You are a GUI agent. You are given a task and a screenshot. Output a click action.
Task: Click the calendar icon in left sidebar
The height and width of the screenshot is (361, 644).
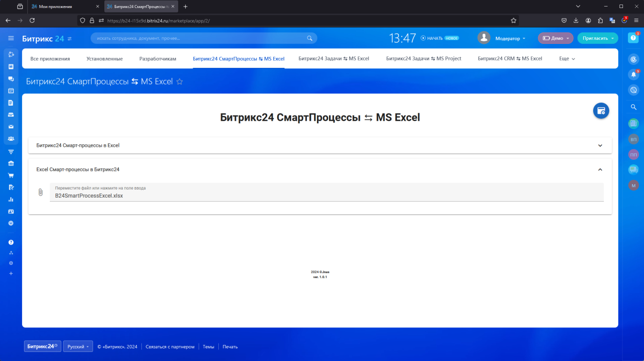point(11,91)
